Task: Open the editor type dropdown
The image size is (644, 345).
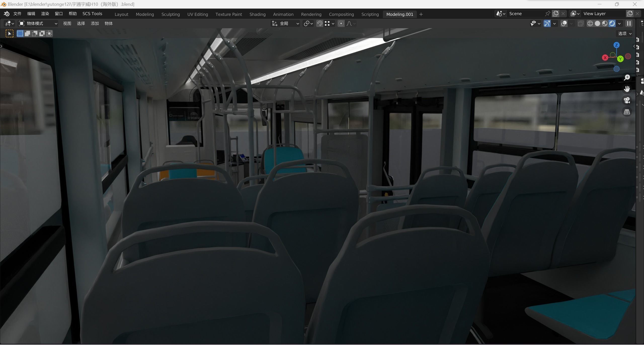Action: pos(9,23)
